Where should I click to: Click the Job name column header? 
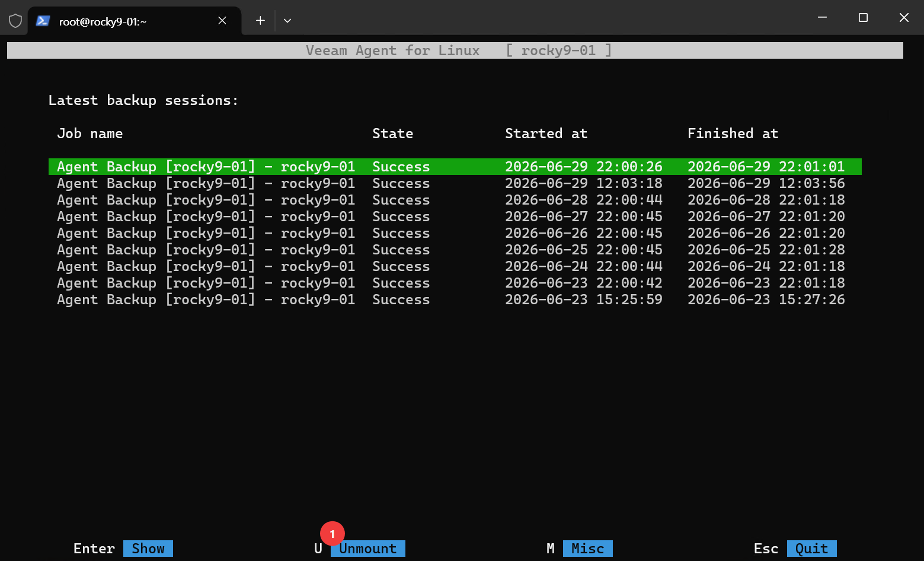pyautogui.click(x=90, y=133)
